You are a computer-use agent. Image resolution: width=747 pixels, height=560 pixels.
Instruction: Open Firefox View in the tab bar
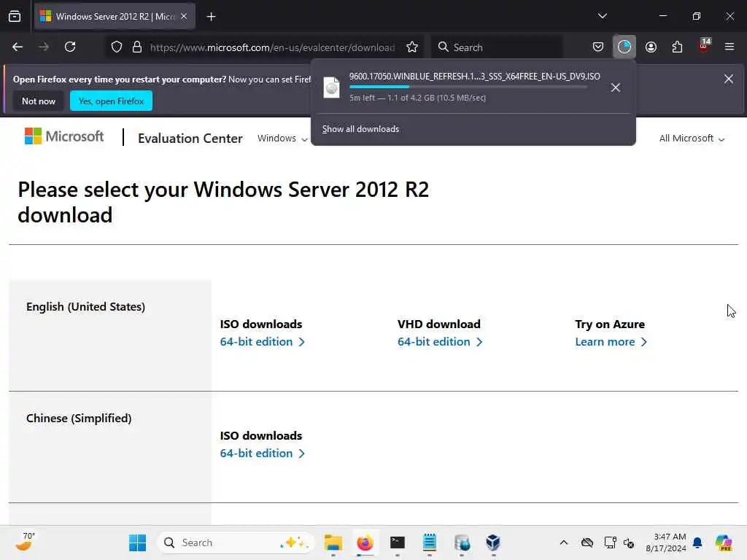[15, 17]
